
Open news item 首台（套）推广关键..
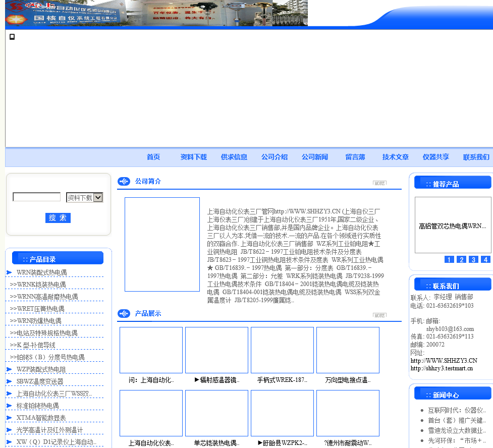pos(457,420)
